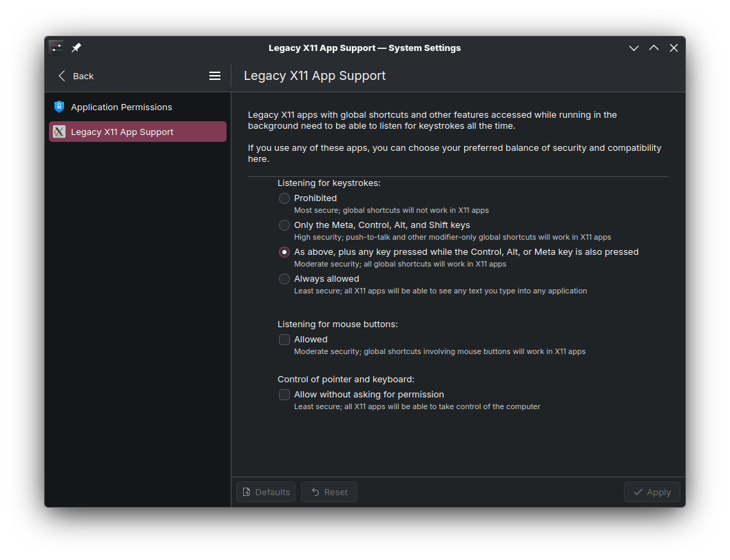
Task: Click the 'Control of pointer and keyboard:' label
Action: (x=346, y=380)
